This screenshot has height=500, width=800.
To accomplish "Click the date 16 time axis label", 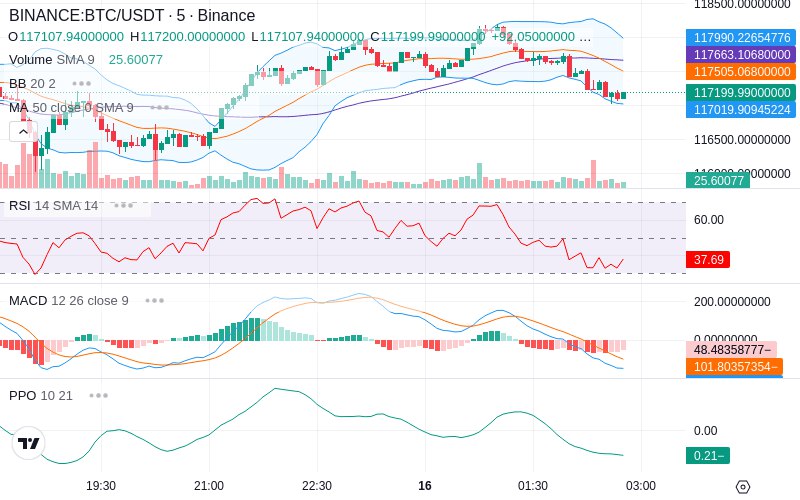I will click(425, 486).
